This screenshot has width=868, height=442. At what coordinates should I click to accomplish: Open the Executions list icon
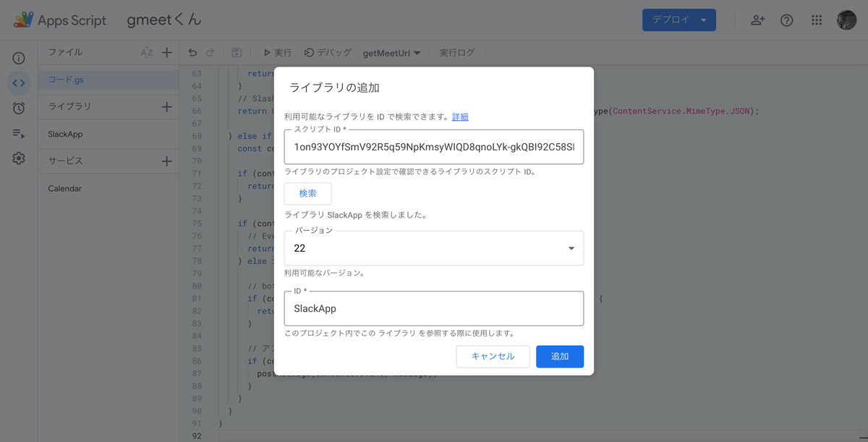click(x=19, y=133)
